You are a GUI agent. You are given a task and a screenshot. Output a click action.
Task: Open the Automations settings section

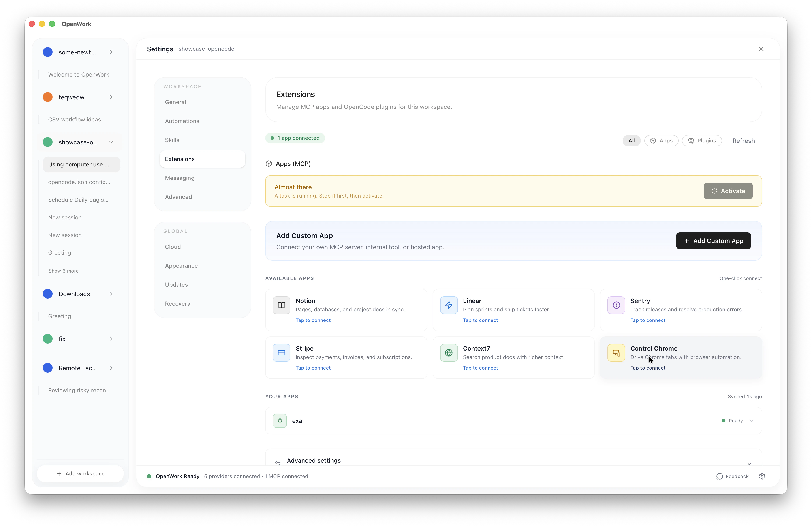(x=182, y=121)
